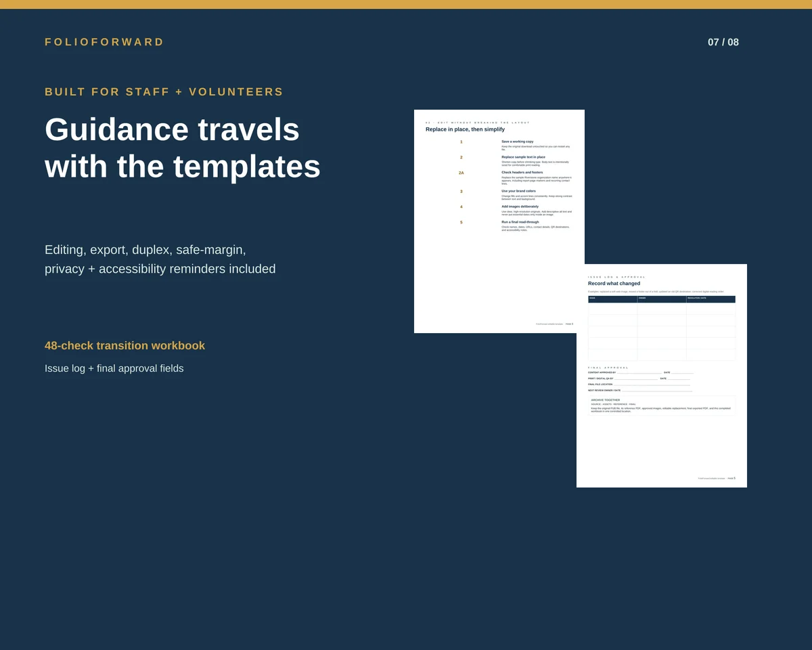Image resolution: width=812 pixels, height=650 pixels.
Task: Click the 'Replace sample text in place' step title
Action: (x=524, y=157)
